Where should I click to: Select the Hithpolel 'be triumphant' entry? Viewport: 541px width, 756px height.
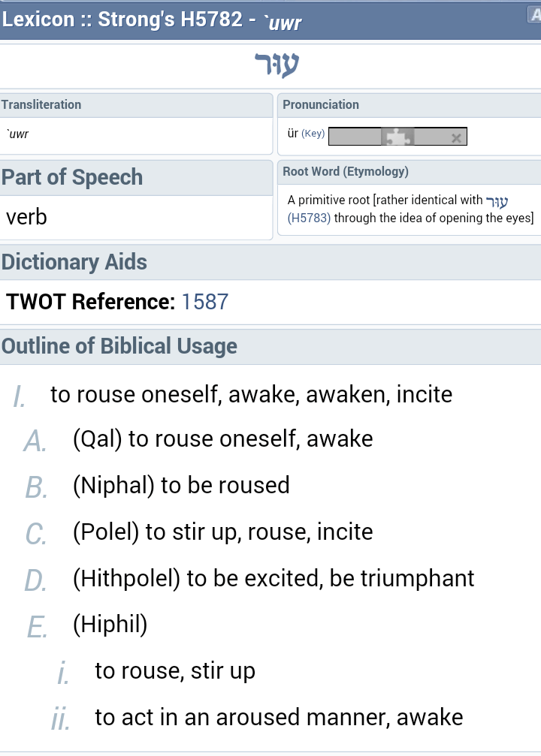[274, 578]
